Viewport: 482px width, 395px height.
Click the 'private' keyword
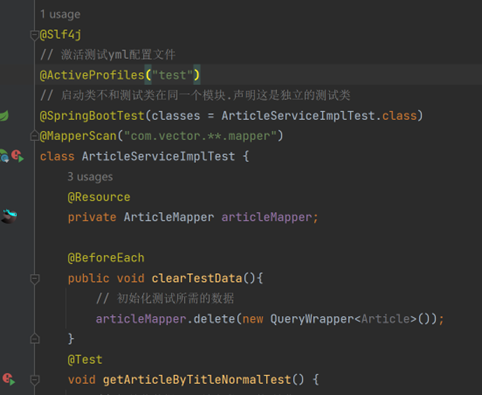[x=92, y=217]
